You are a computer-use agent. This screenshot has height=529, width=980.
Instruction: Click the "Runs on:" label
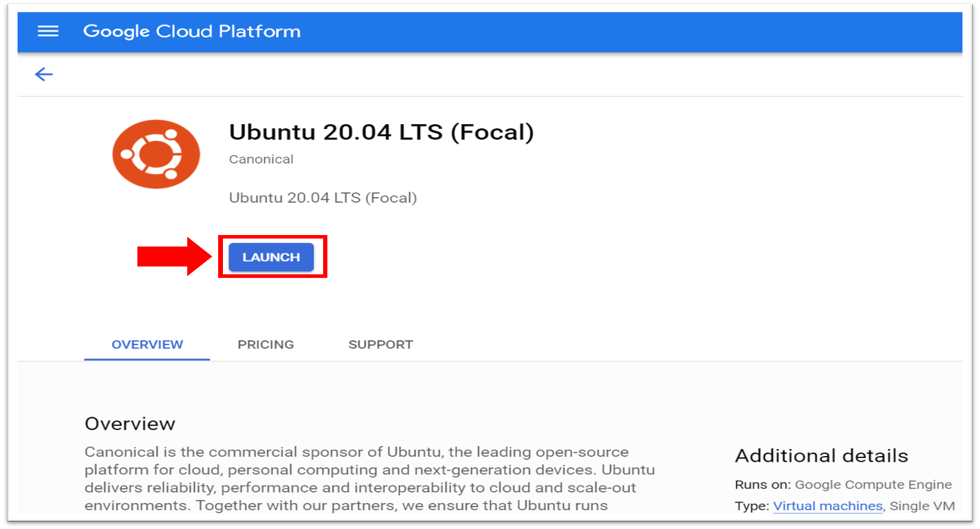click(763, 485)
